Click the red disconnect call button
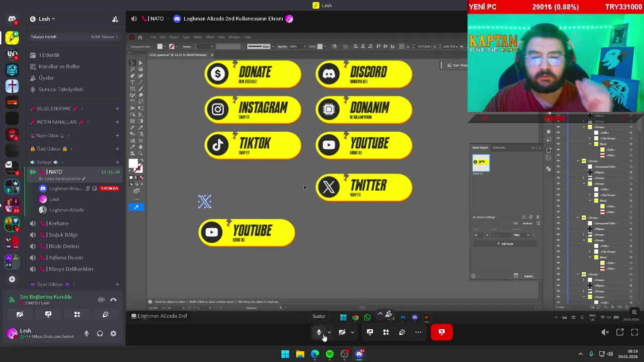The image size is (644, 362). pyautogui.click(x=442, y=332)
